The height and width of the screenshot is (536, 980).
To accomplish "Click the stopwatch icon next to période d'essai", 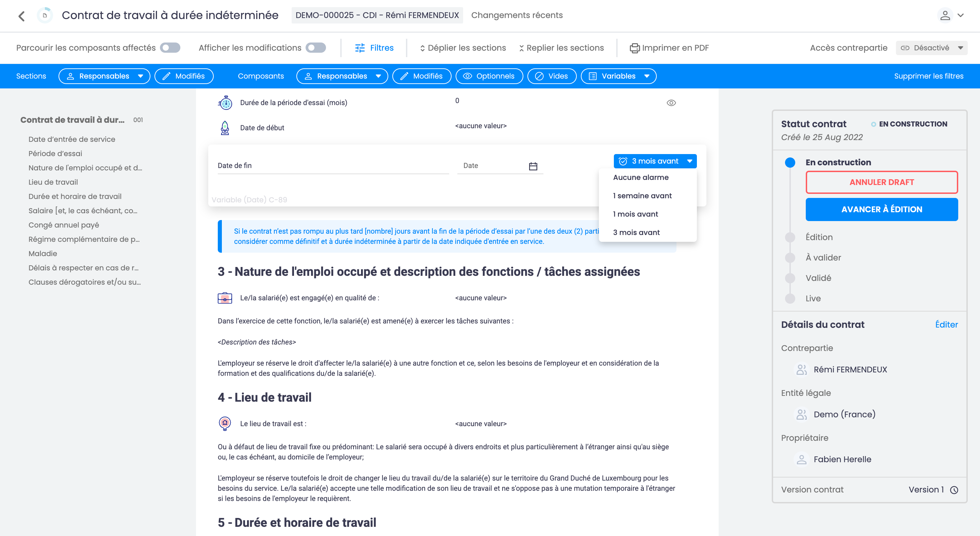I will coord(225,102).
